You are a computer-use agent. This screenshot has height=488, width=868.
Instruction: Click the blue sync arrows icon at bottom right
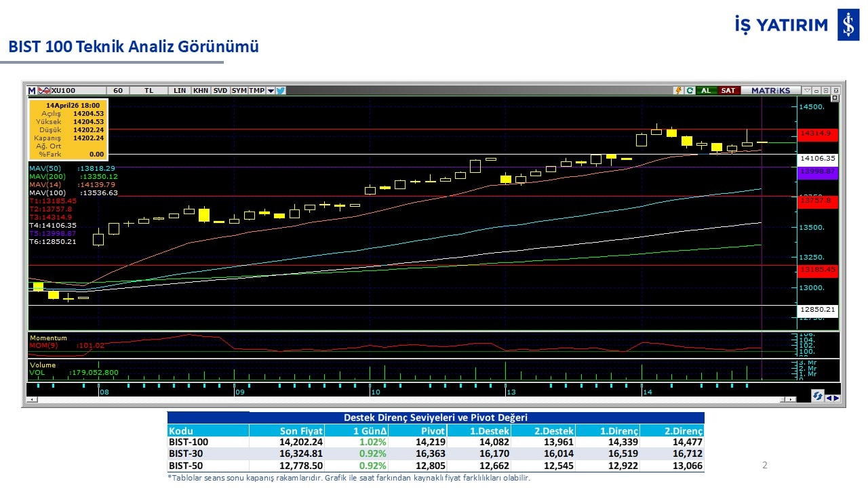point(818,396)
